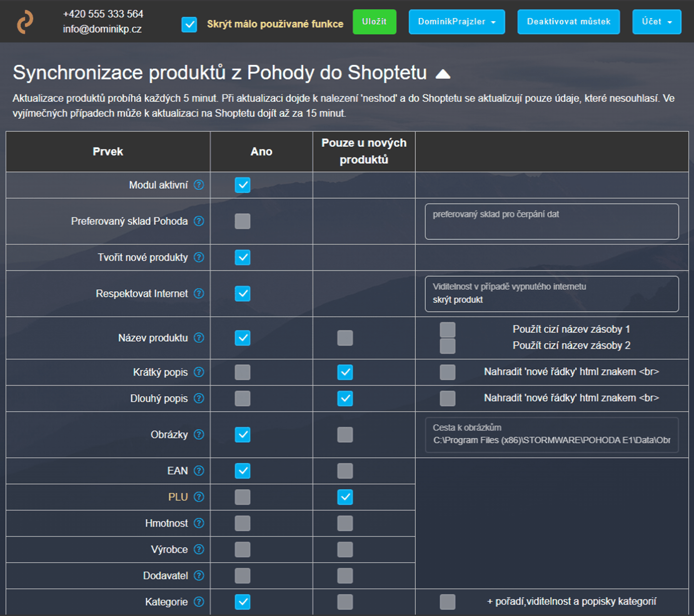Enable Použít cizí název zásoby 2
The image size is (694, 616).
pos(448,346)
